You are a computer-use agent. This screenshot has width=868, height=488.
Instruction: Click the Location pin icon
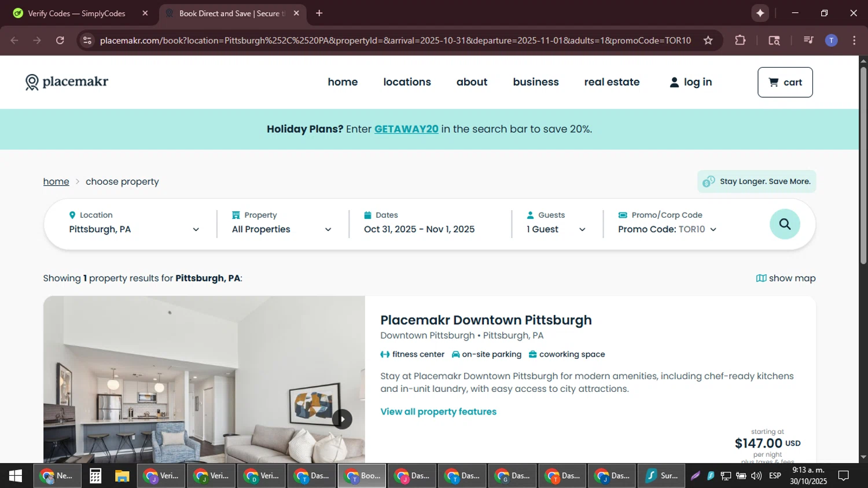pos(72,215)
